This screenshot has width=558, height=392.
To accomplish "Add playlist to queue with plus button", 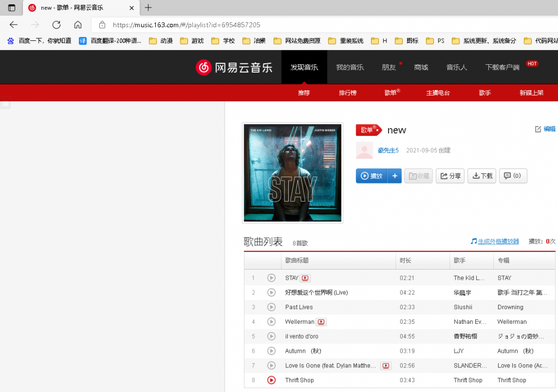I will click(395, 176).
